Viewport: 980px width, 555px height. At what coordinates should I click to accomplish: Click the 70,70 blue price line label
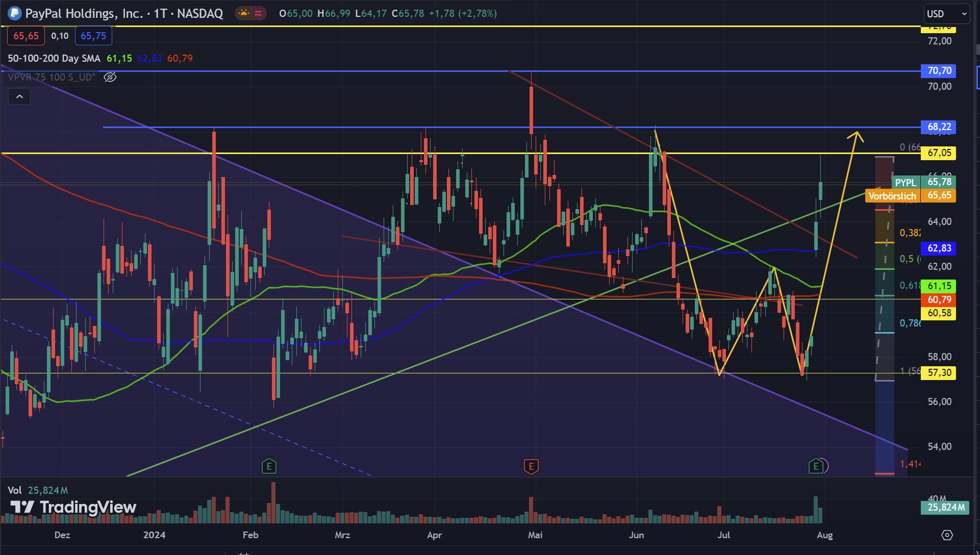tap(939, 71)
